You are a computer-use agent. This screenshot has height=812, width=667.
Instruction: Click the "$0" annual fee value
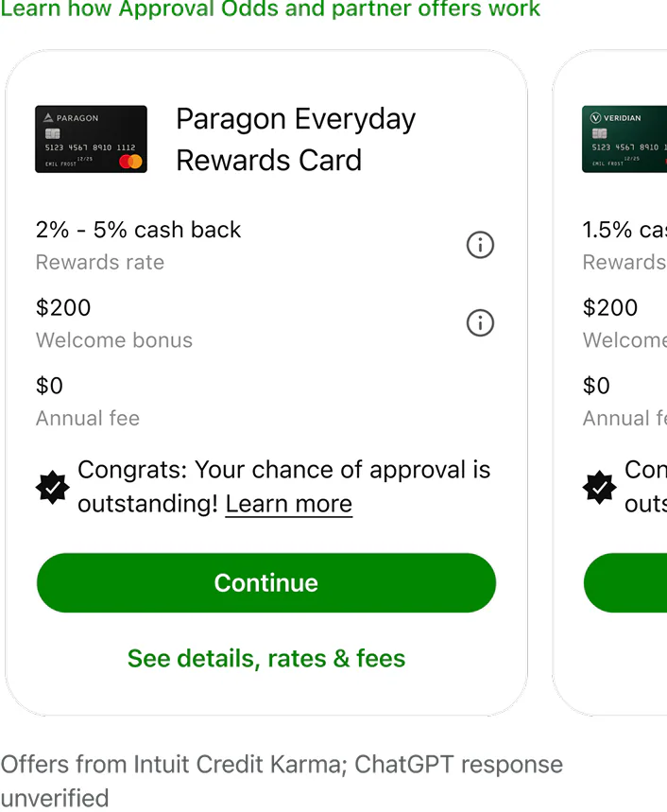[x=49, y=386]
